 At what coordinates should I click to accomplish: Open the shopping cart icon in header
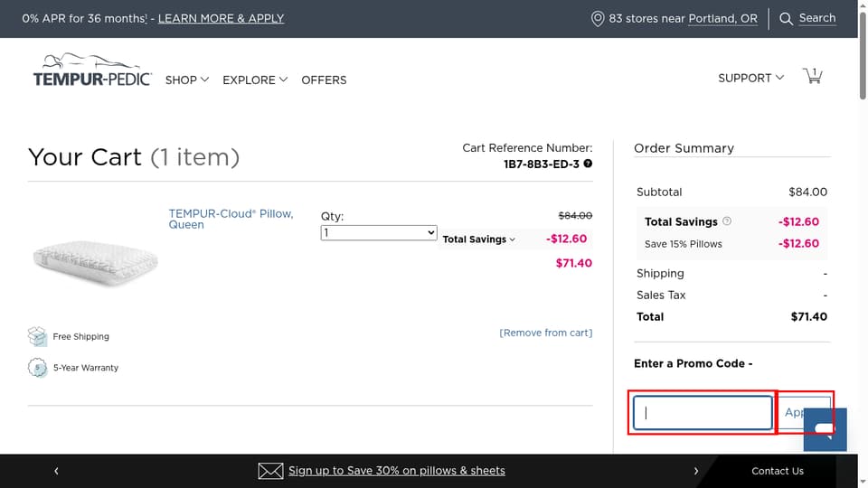(x=813, y=76)
